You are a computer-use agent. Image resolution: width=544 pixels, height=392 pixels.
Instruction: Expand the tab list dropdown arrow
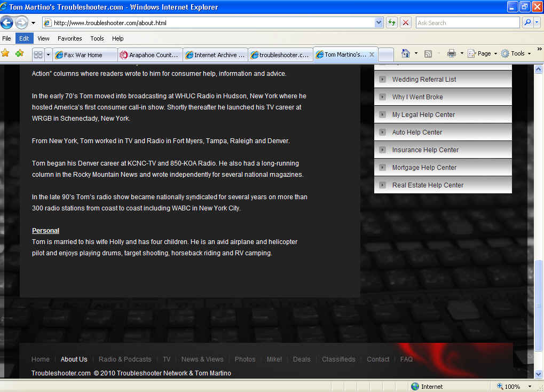click(x=48, y=55)
